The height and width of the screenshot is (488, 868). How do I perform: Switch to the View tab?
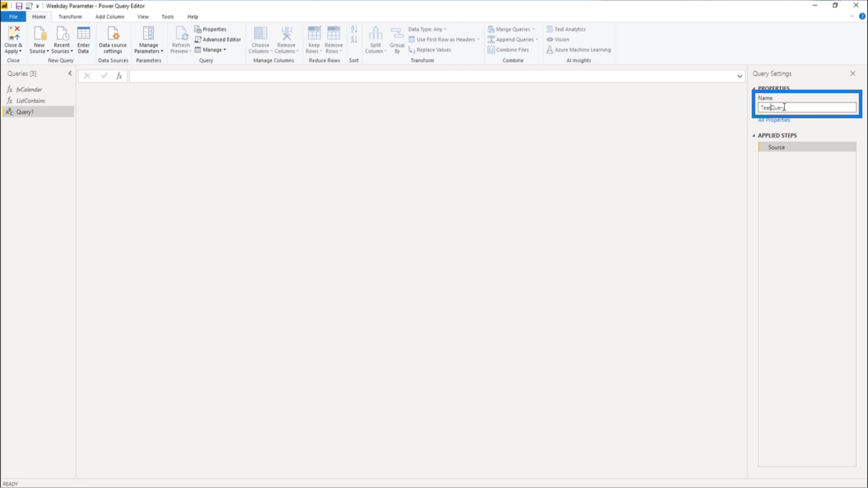tap(143, 17)
